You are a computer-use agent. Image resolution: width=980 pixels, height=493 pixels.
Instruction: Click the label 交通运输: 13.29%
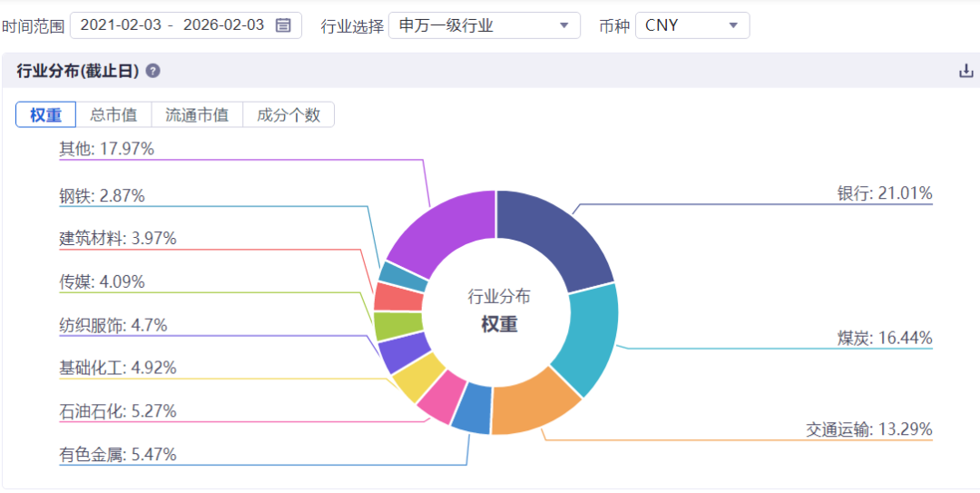coord(868,429)
